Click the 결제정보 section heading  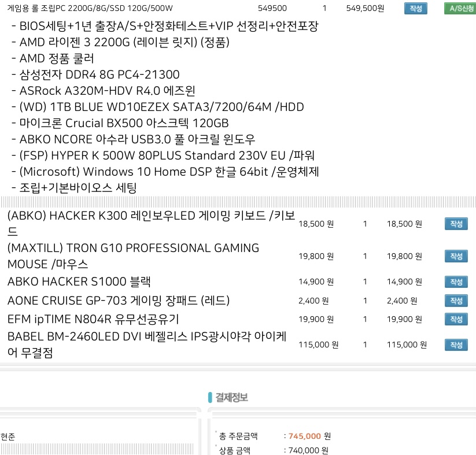231,397
